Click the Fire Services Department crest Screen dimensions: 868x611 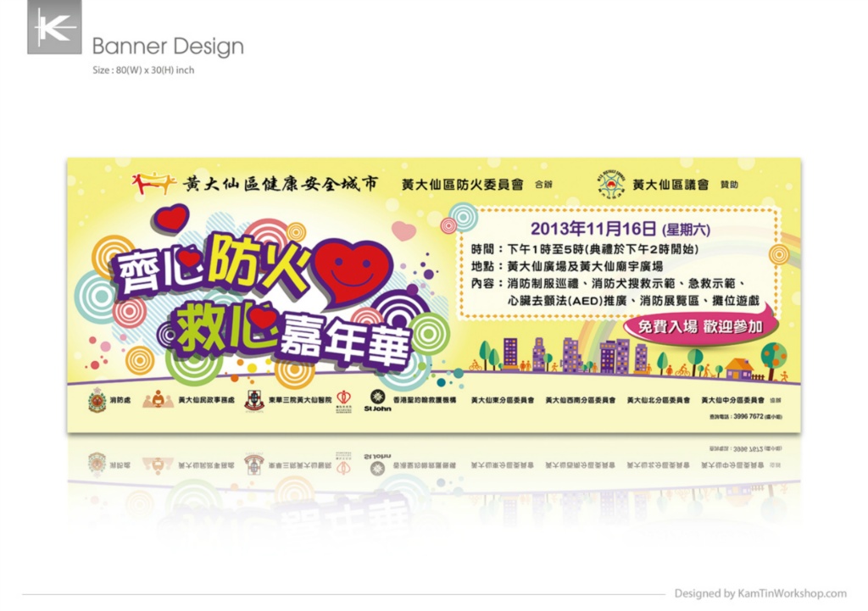pos(97,399)
